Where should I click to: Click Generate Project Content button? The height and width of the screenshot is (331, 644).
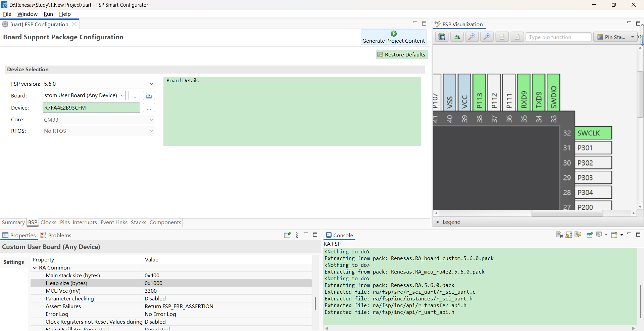tap(393, 37)
